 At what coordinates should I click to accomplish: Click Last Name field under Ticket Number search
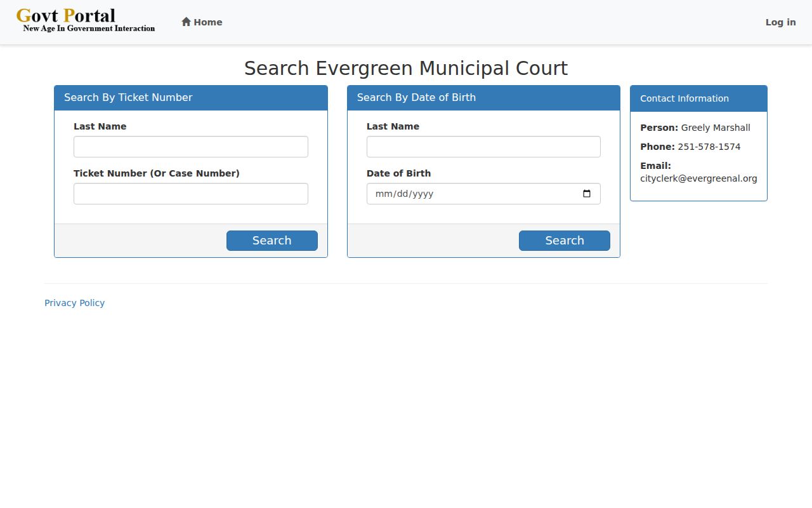[x=191, y=147]
